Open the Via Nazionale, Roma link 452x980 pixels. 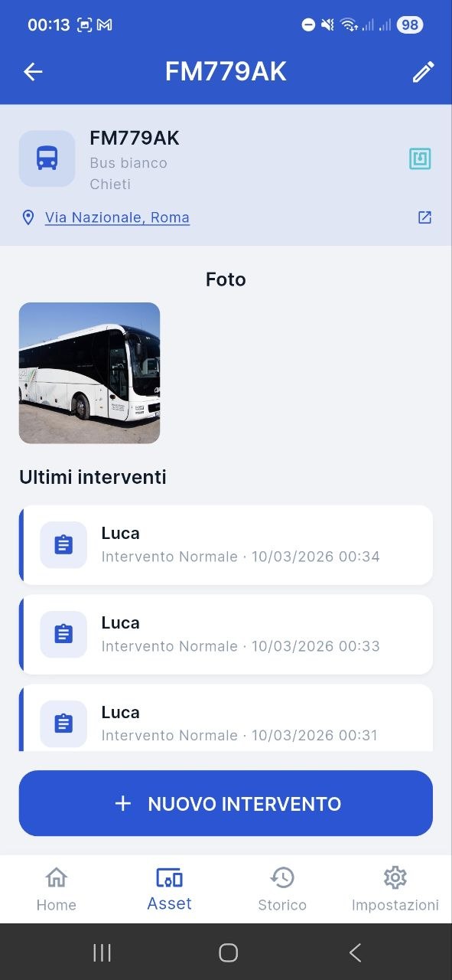click(117, 217)
